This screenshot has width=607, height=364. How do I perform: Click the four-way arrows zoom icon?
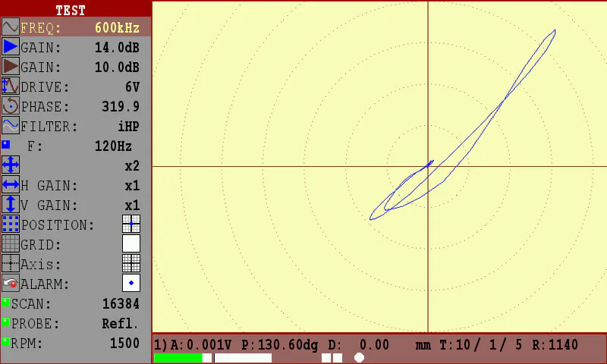(10, 165)
